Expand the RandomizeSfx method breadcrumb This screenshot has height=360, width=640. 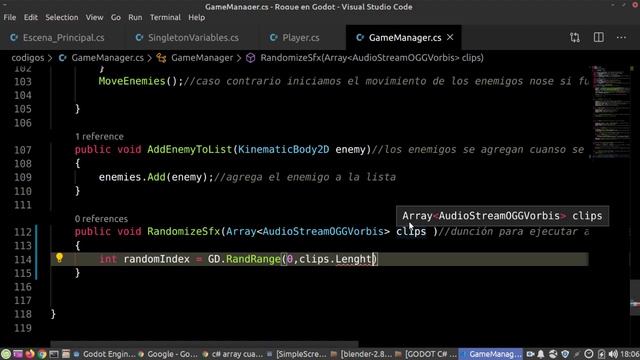pos(372,58)
